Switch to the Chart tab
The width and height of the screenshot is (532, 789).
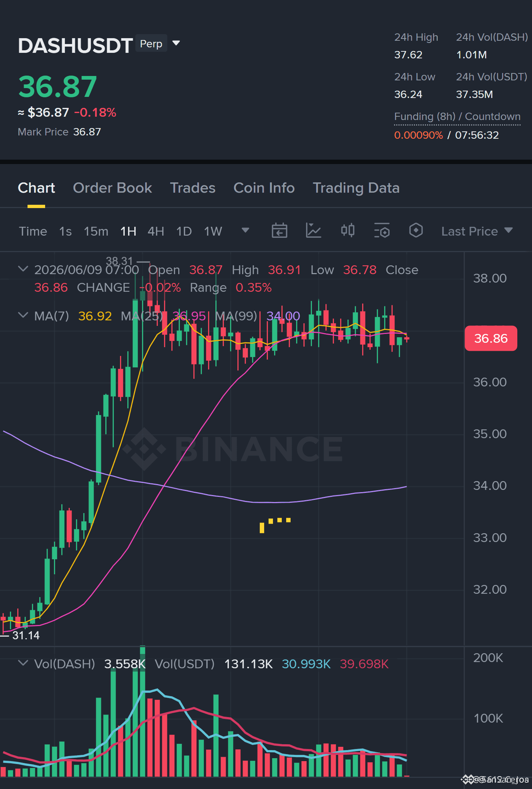36,188
